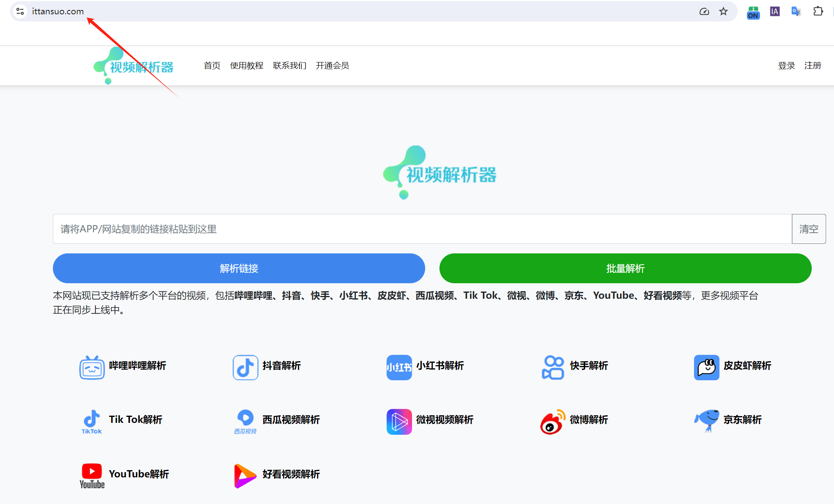Click the speedometer icon in address bar
Screen dimensions: 834x504
pos(704,11)
